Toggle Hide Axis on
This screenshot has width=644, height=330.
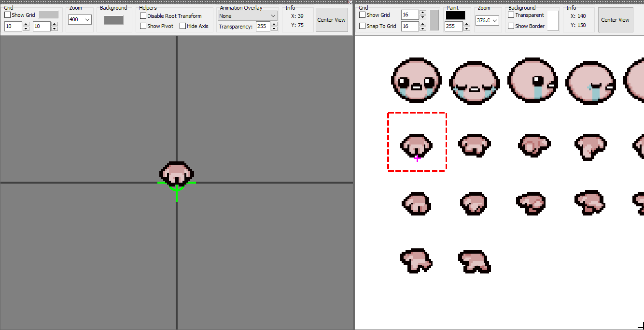(183, 26)
